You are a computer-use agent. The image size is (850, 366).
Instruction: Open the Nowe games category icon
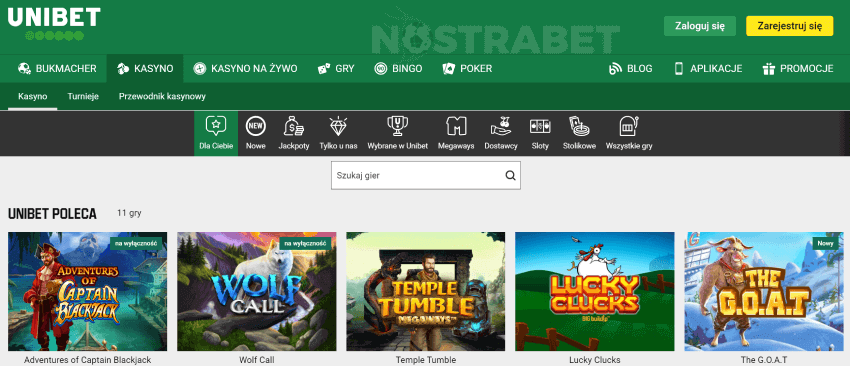pos(255,126)
